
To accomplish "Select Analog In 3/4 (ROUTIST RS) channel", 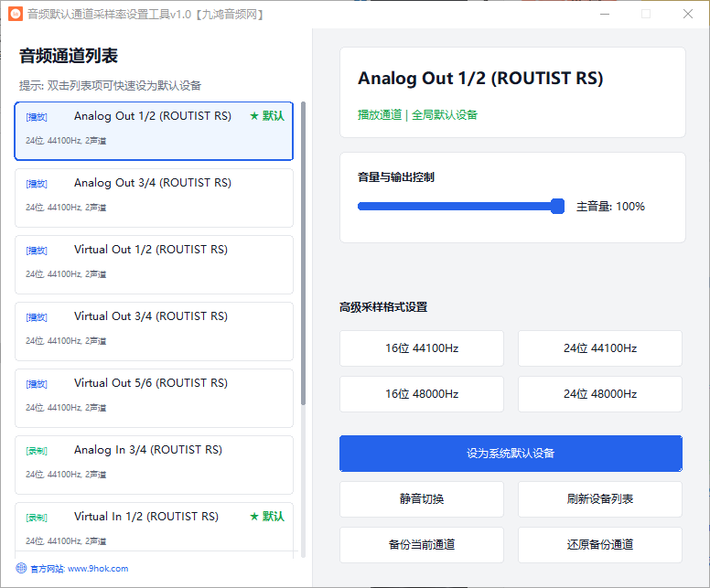I will pyautogui.click(x=154, y=465).
